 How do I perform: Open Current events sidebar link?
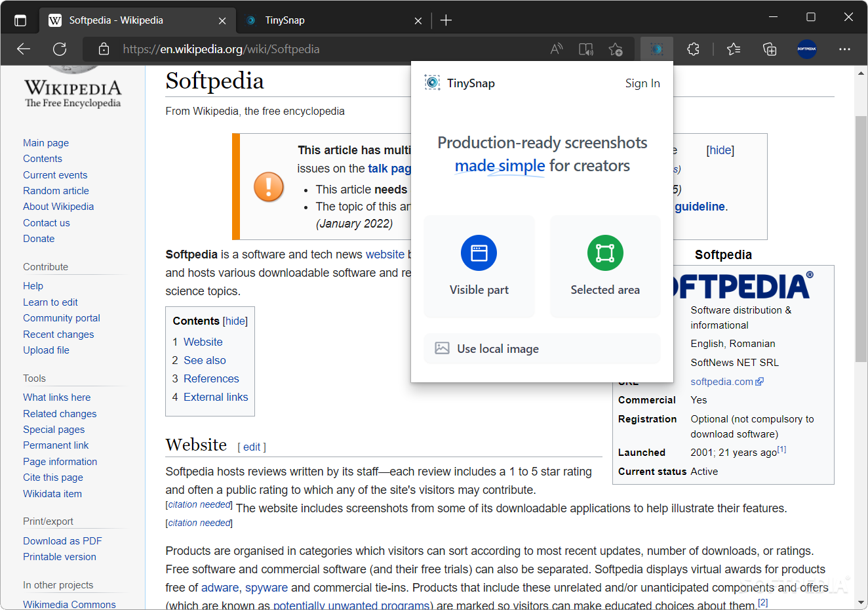[55, 175]
